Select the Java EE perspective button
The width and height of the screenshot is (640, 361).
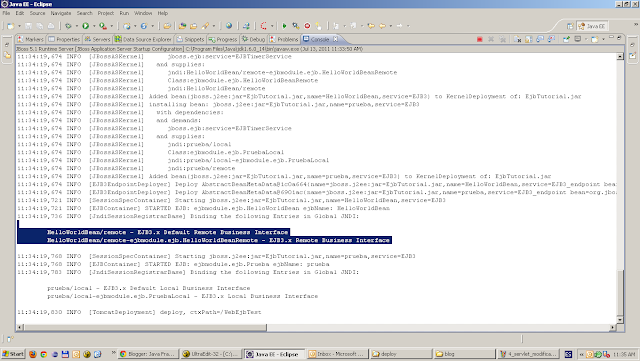tap(592, 26)
